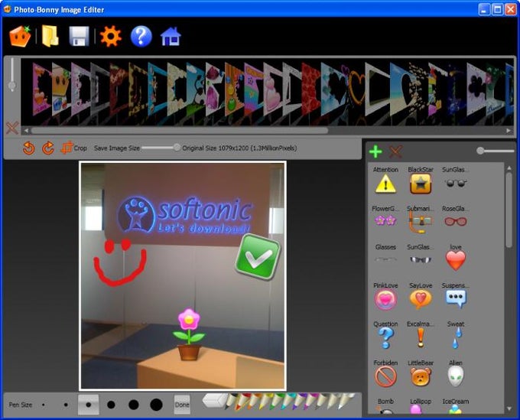The image size is (520, 420).
Task: Open an image with the yellow folder icon
Action: 50,36
